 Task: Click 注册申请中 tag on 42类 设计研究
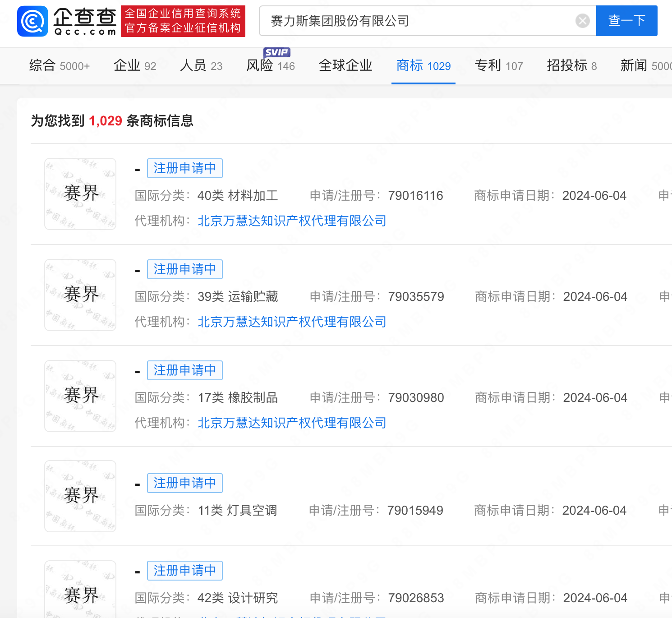(184, 571)
